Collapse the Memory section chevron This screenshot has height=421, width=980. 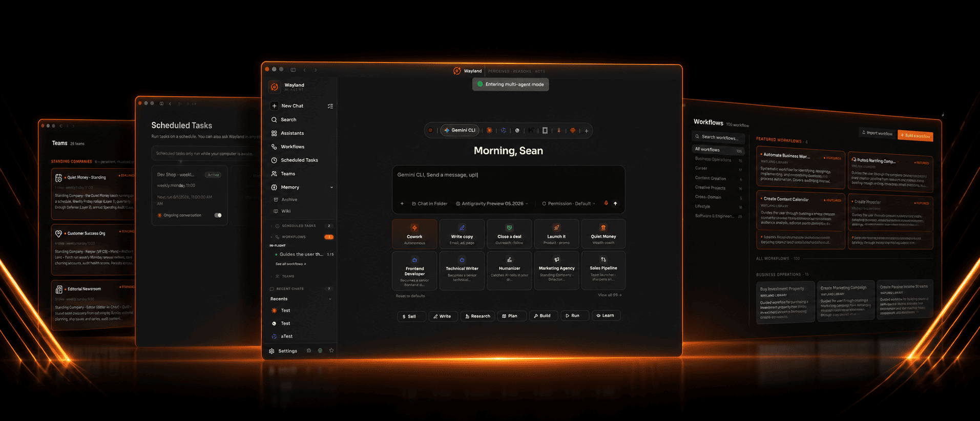pyautogui.click(x=331, y=187)
